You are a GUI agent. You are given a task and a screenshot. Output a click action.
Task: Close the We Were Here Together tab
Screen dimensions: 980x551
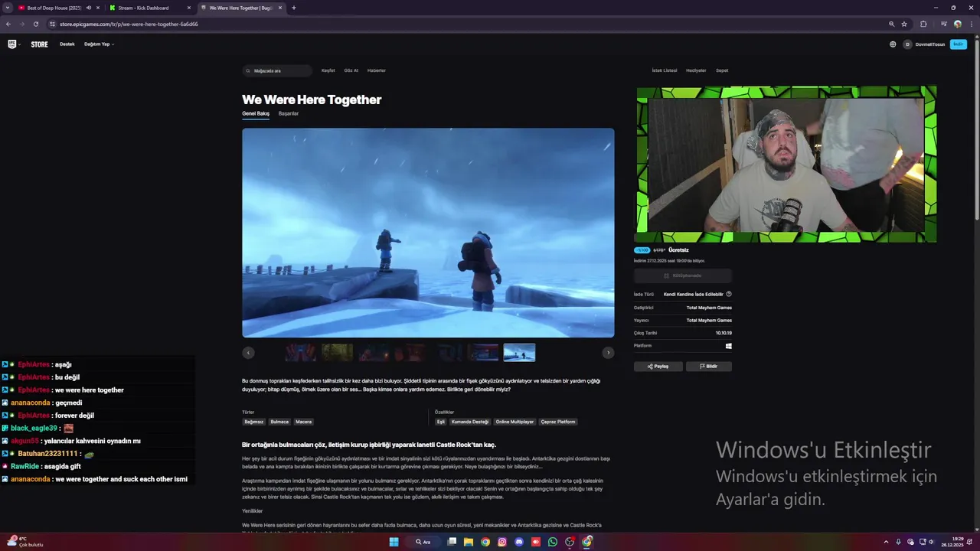click(280, 8)
